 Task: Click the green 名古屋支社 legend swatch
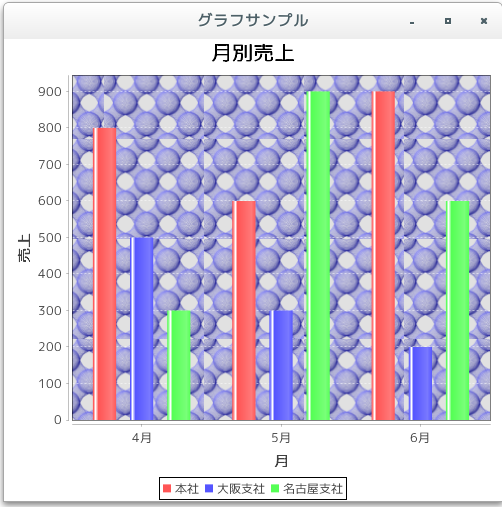point(275,489)
